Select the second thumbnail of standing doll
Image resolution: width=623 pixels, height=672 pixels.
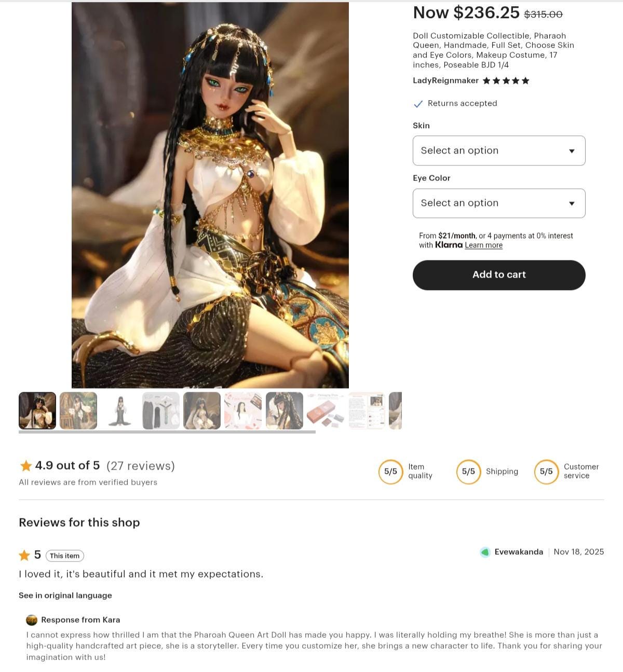coord(78,410)
